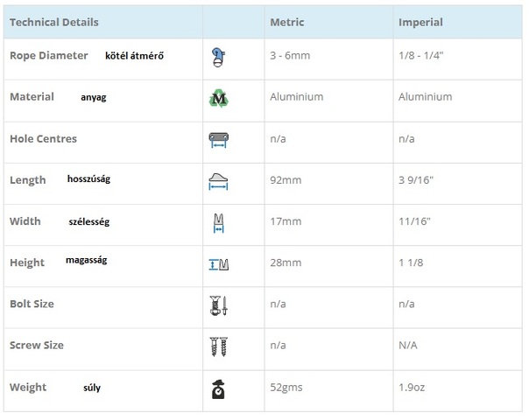Viewport: 529px width, 420px height.
Task: Click the height measurement icon
Action: (x=219, y=263)
